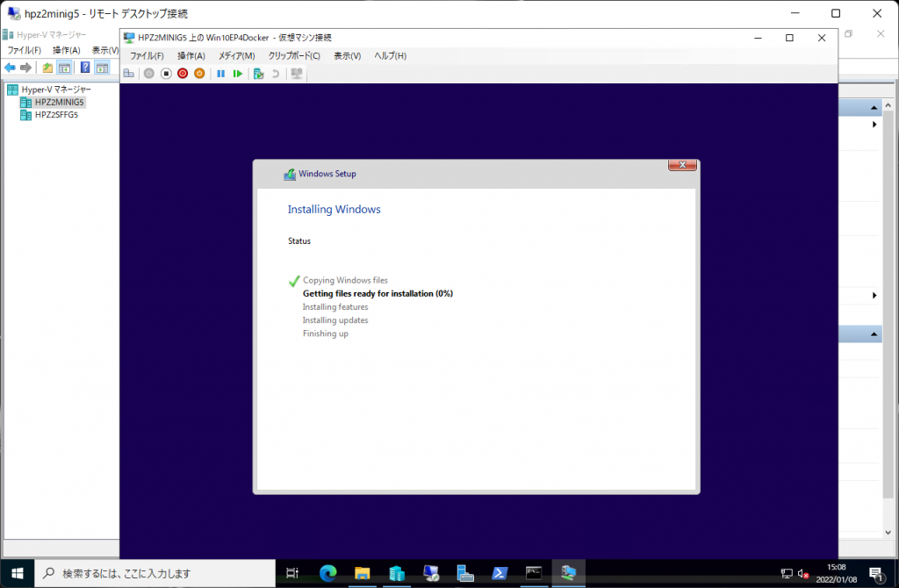
Task: Open 操作(A) menu in VM connection window
Action: click(x=191, y=55)
